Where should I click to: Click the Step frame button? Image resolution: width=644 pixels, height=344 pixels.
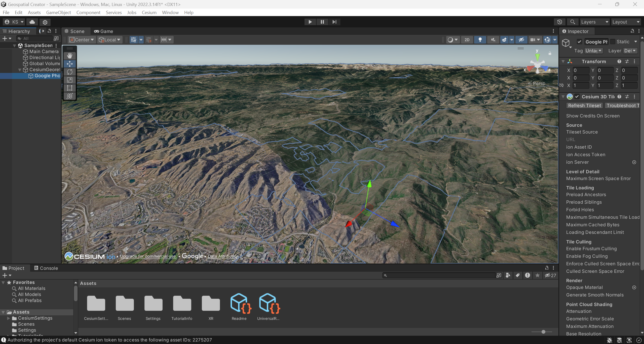334,22
